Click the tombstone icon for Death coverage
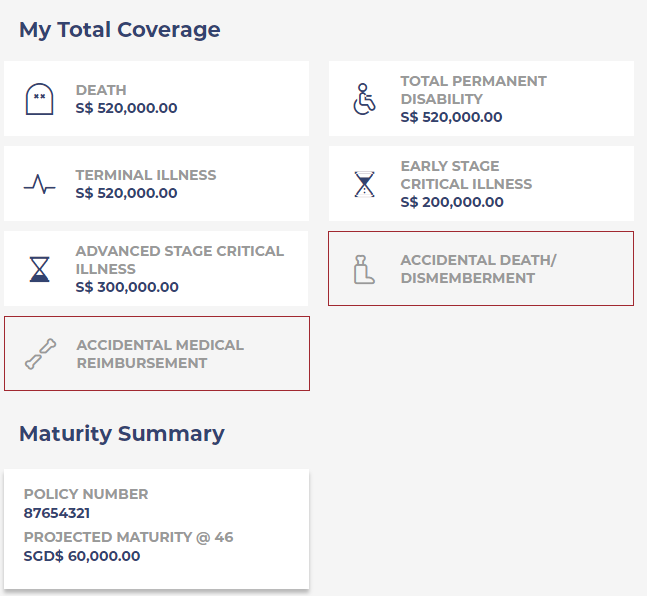This screenshot has height=596, width=647. point(39,99)
